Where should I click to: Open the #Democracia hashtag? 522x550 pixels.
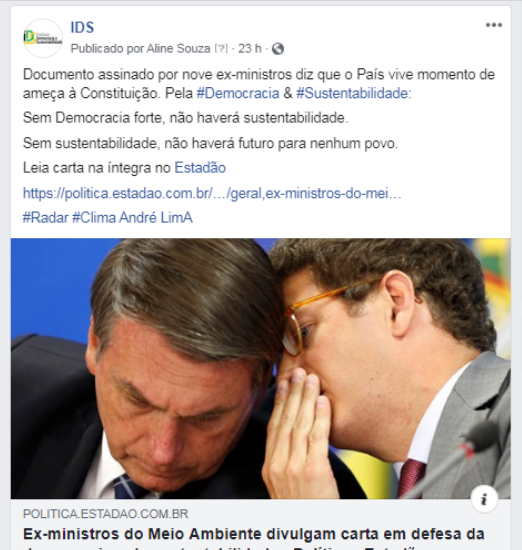click(238, 93)
